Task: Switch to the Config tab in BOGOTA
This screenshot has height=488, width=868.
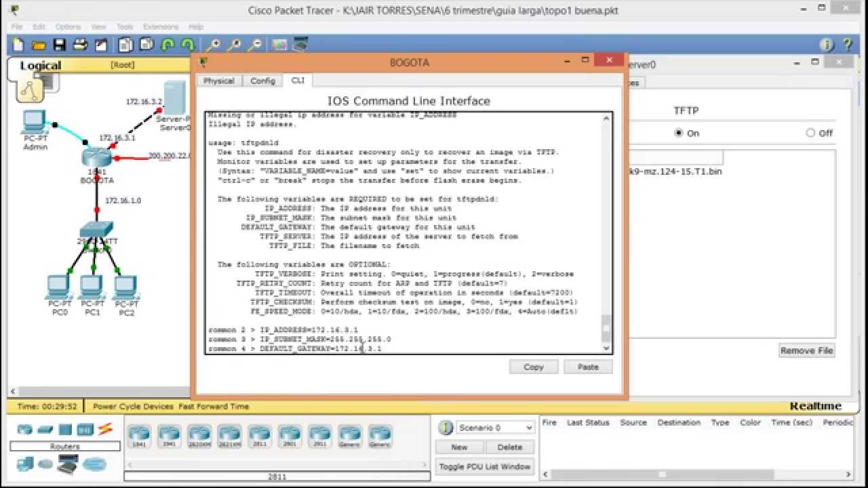Action: [262, 81]
